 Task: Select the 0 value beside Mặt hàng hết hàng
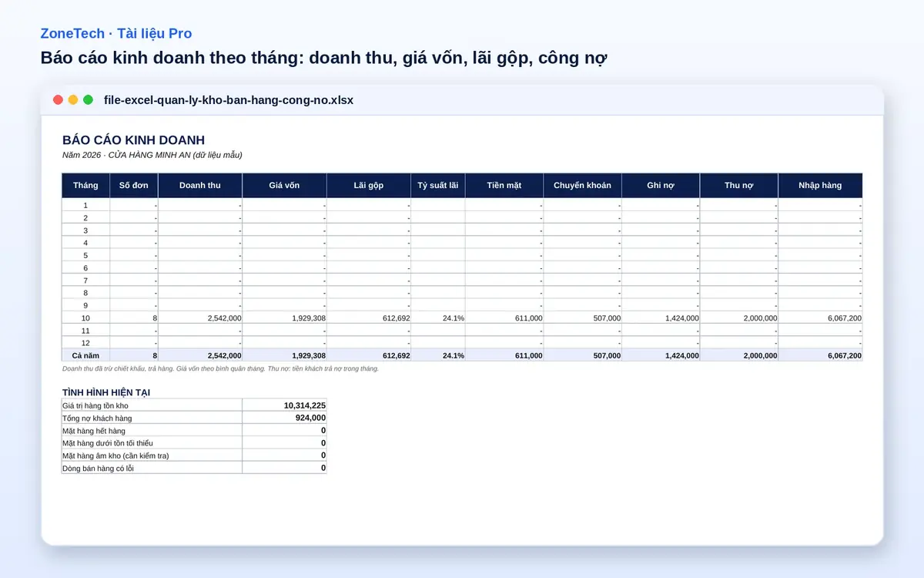284,430
